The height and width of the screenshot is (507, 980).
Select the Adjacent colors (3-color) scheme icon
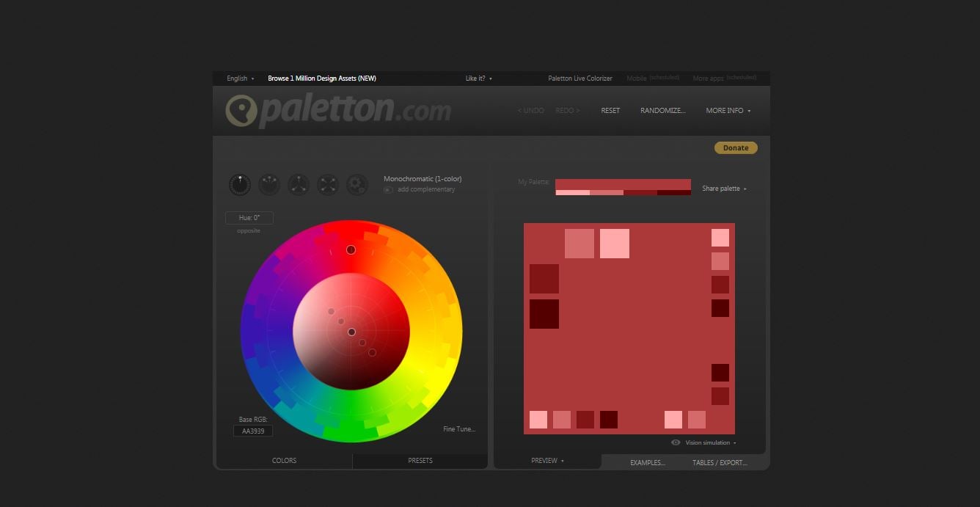click(x=269, y=184)
